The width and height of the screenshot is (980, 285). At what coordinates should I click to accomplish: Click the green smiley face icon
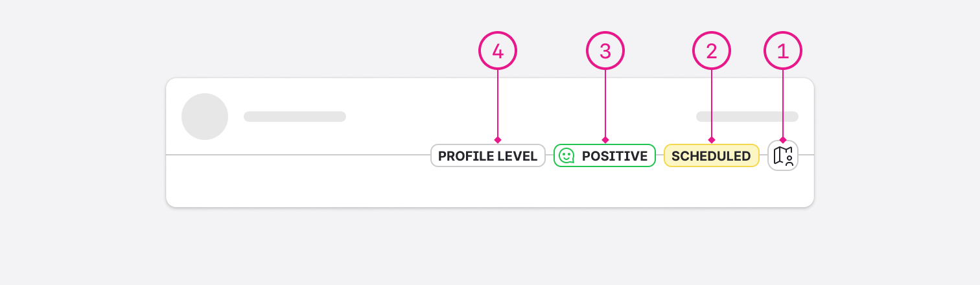click(x=566, y=155)
